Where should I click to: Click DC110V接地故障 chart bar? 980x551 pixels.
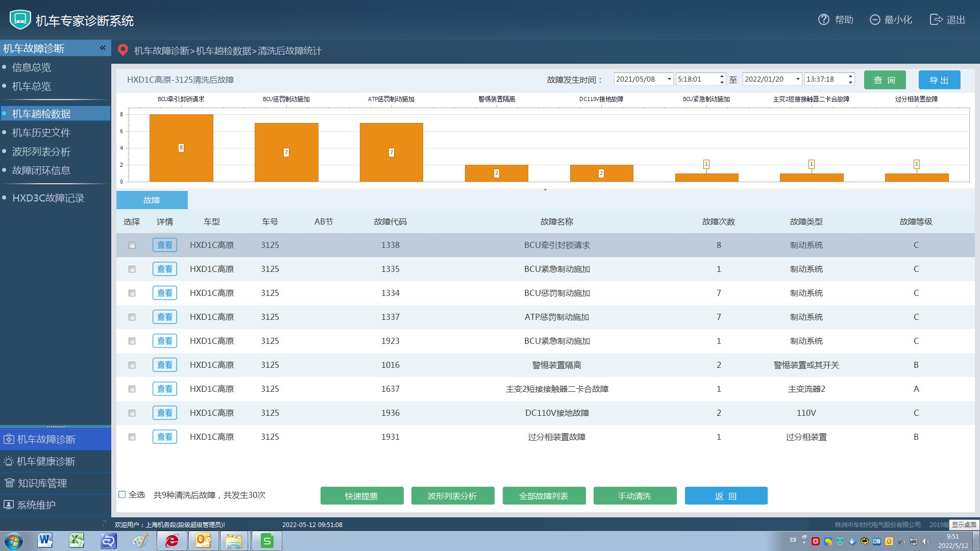point(602,173)
